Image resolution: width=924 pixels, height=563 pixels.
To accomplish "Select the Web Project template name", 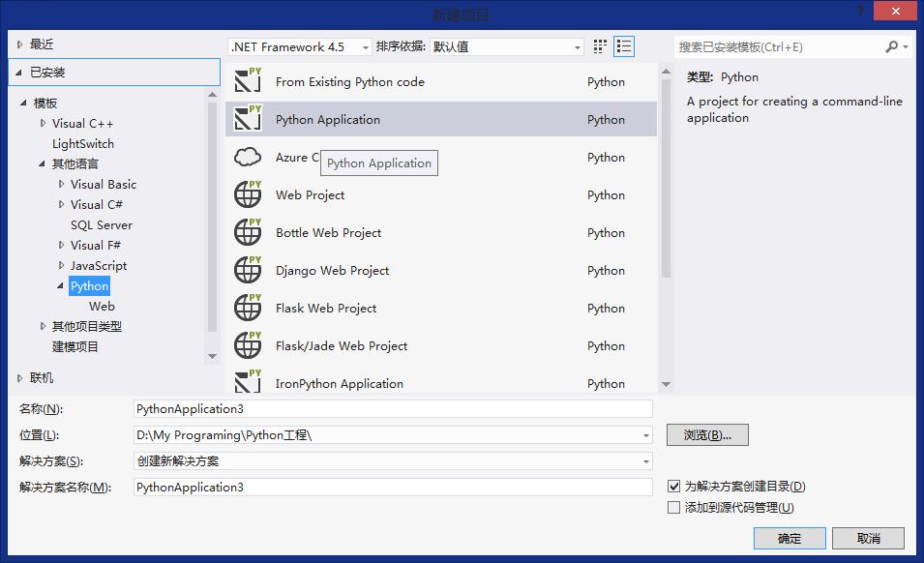I will point(310,195).
